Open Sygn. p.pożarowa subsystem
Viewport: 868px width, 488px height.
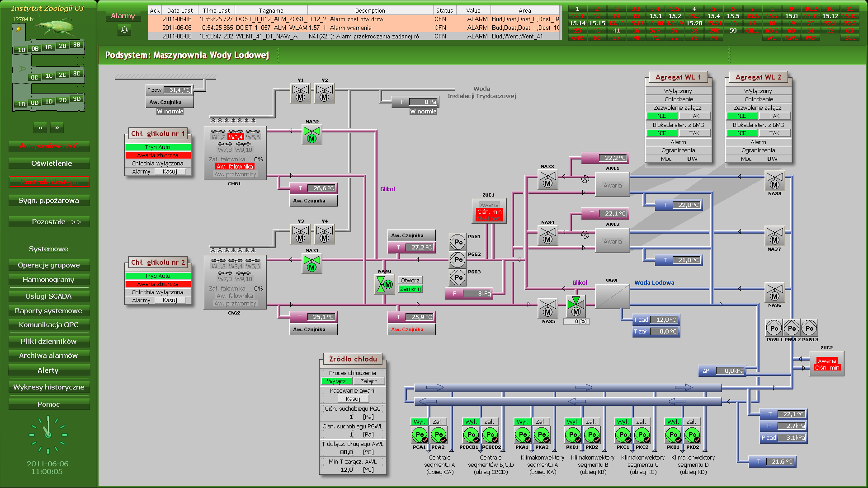[49, 201]
